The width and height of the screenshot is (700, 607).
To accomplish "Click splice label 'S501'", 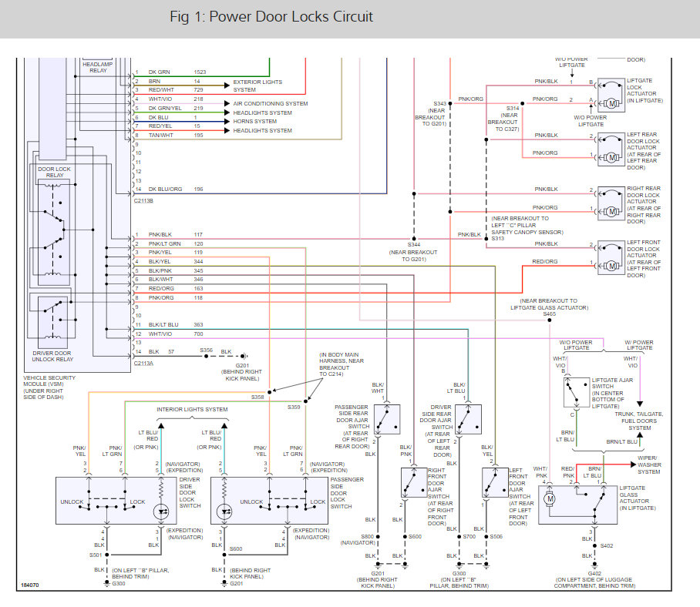I will tap(96, 555).
